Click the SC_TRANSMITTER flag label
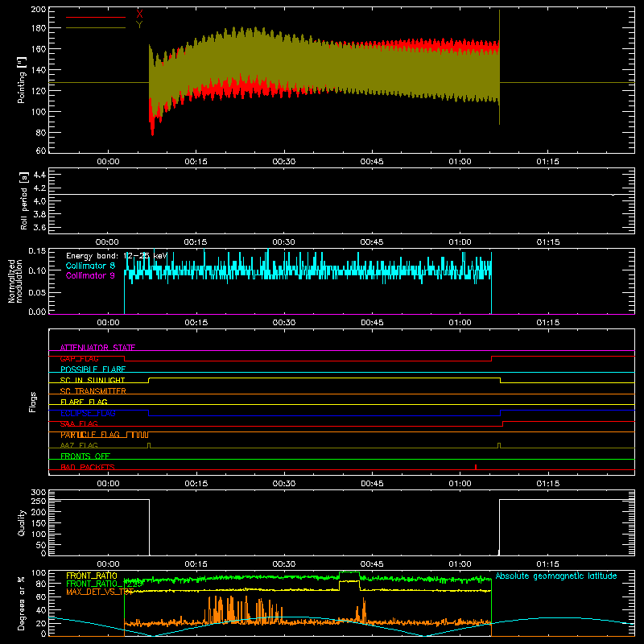644x644 pixels. (93, 391)
